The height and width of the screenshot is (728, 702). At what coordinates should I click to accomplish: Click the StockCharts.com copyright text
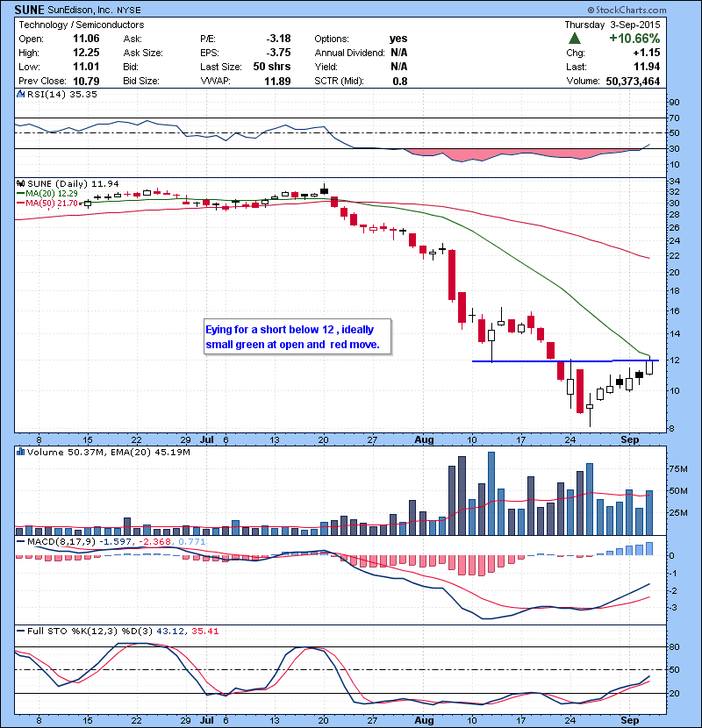pos(627,10)
